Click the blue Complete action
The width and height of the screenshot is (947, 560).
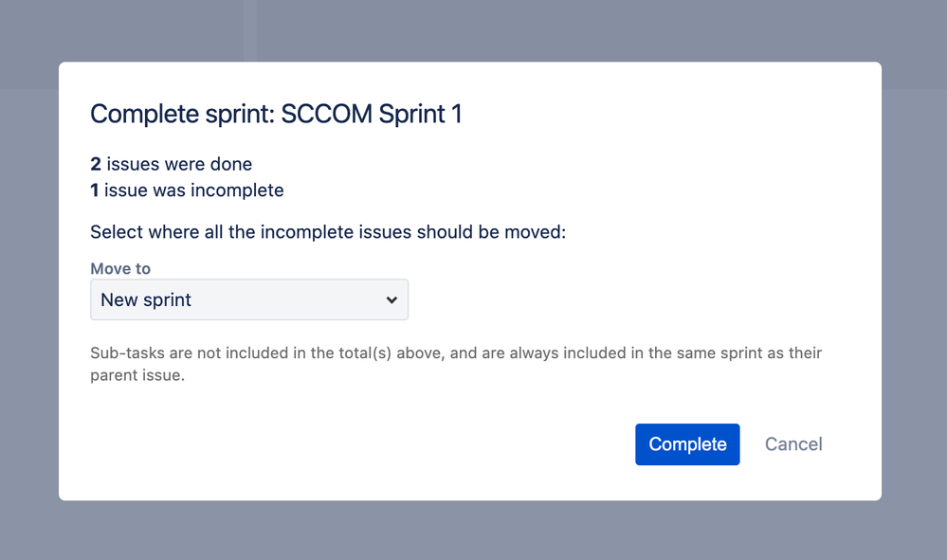687,443
